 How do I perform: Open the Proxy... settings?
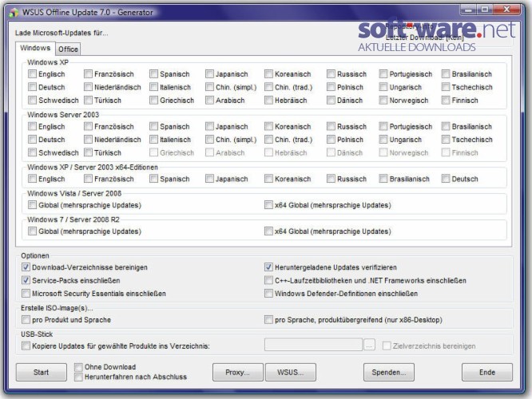click(238, 372)
